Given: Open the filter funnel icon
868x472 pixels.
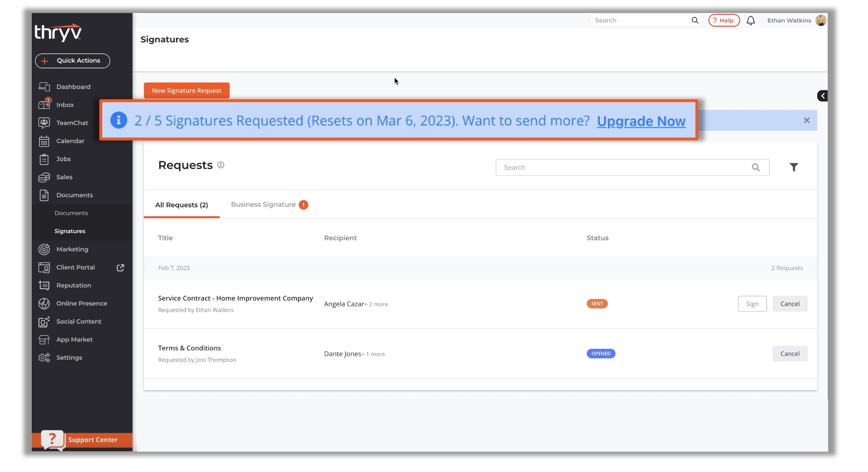Looking at the screenshot, I should [x=794, y=167].
